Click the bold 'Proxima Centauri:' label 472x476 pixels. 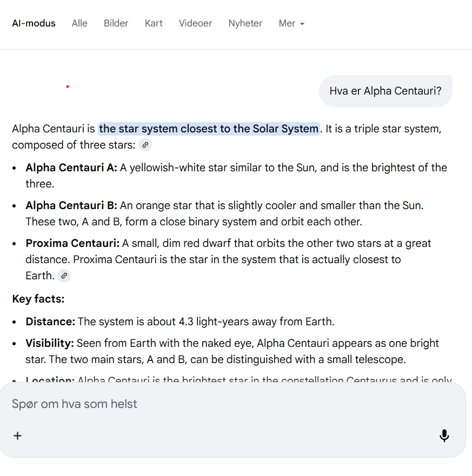coord(72,243)
